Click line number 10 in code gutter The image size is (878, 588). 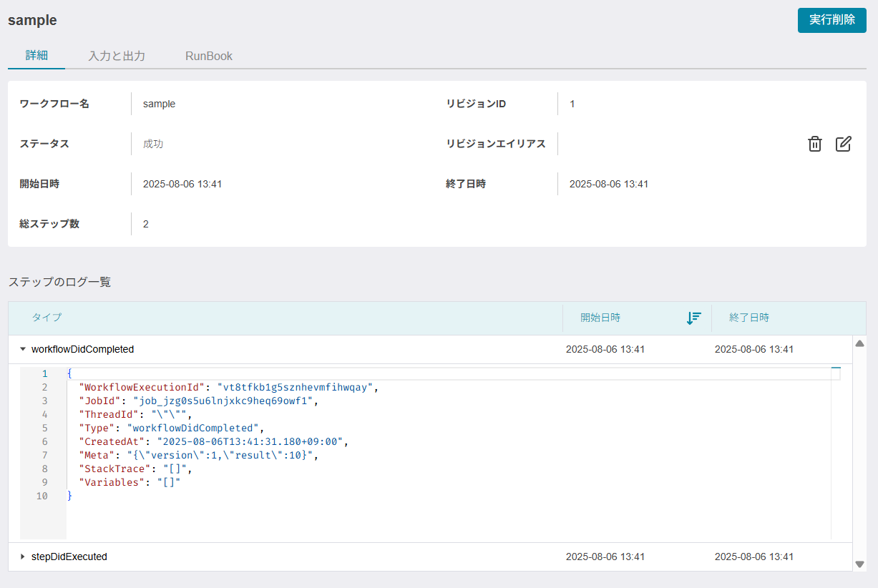42,496
